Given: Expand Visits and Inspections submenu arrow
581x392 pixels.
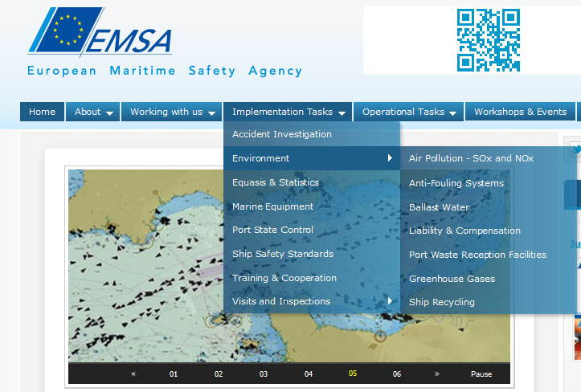Looking at the screenshot, I should pos(390,301).
